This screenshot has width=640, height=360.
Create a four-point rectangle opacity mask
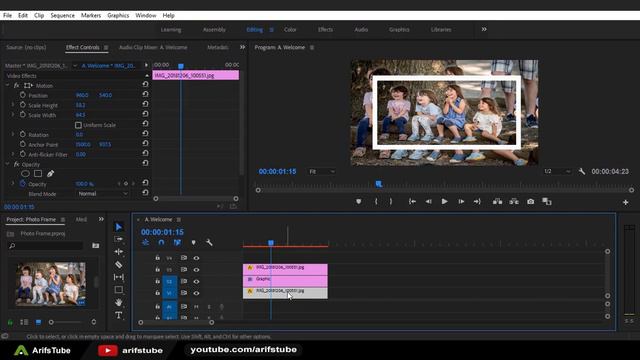38,174
